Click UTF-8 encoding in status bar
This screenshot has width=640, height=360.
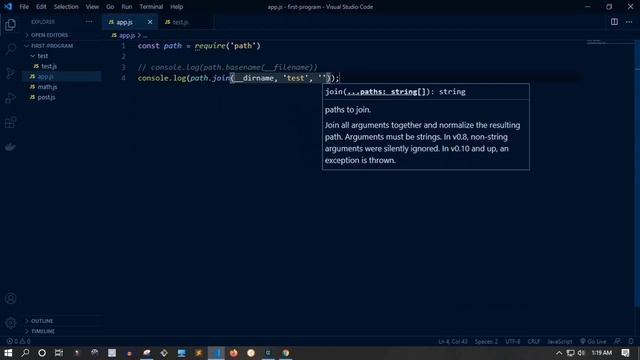[x=513, y=341]
